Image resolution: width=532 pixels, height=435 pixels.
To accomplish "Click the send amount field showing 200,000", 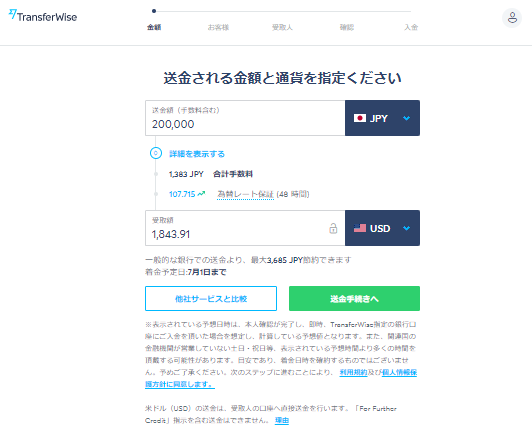I will 245,118.
